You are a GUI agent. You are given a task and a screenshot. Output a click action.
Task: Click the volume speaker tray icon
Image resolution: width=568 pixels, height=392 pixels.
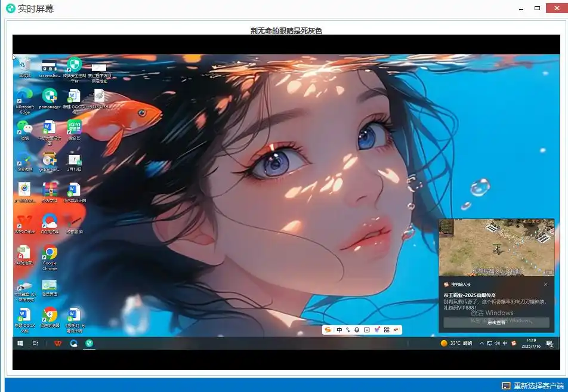(x=497, y=343)
